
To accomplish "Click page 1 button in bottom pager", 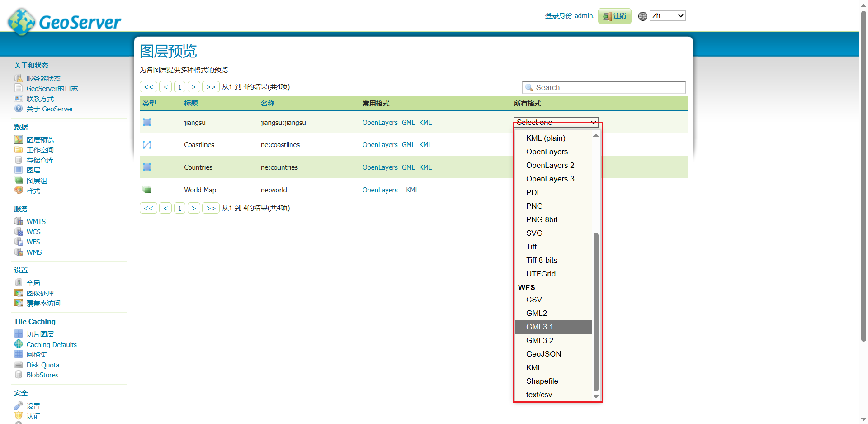I will click(179, 208).
